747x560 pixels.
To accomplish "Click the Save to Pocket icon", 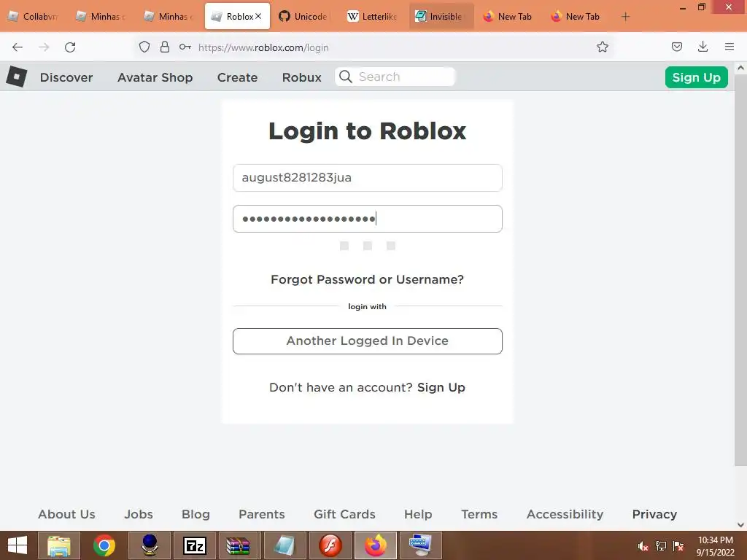I will (x=677, y=47).
